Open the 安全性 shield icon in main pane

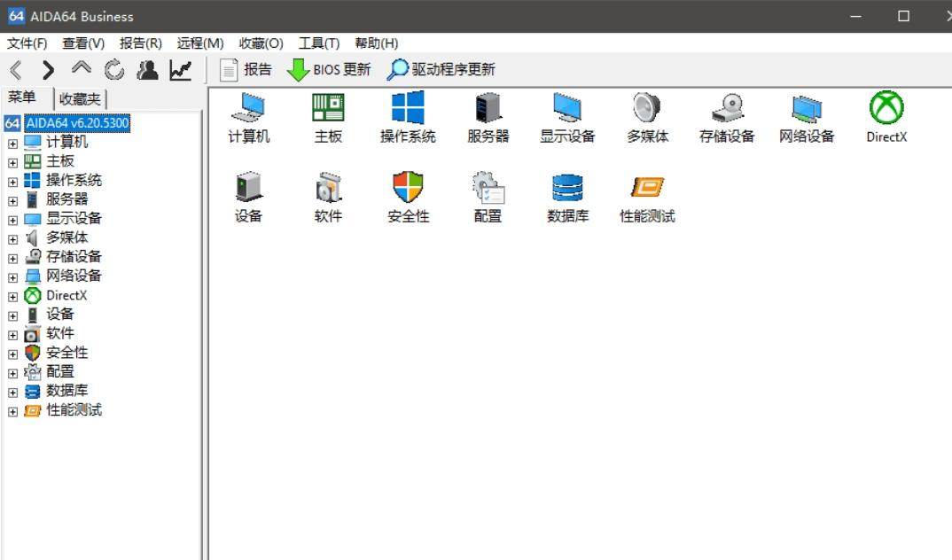(408, 198)
